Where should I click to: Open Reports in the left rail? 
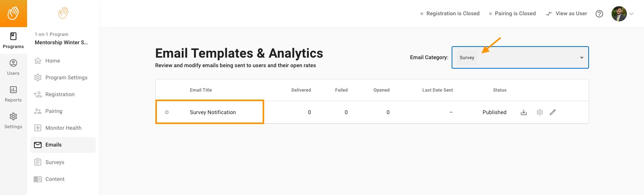(13, 94)
